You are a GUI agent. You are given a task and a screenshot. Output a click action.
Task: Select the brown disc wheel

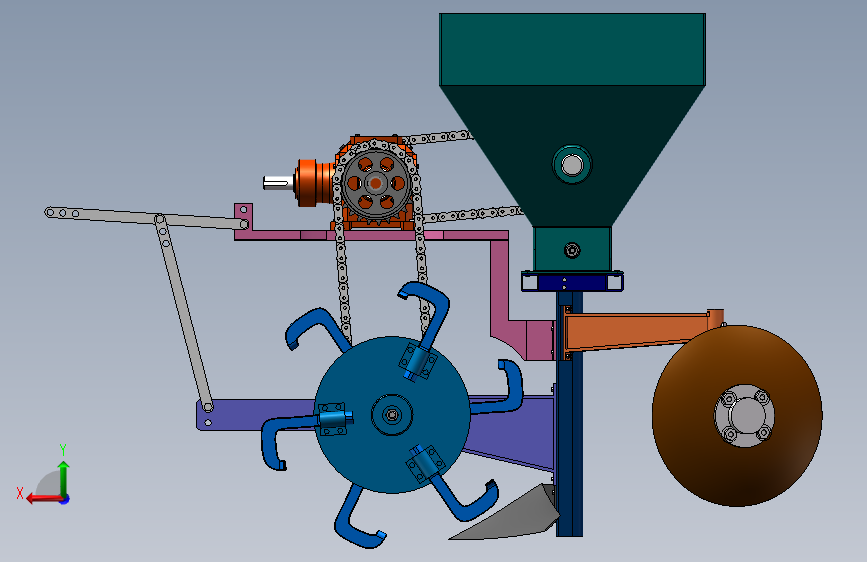tap(738, 415)
